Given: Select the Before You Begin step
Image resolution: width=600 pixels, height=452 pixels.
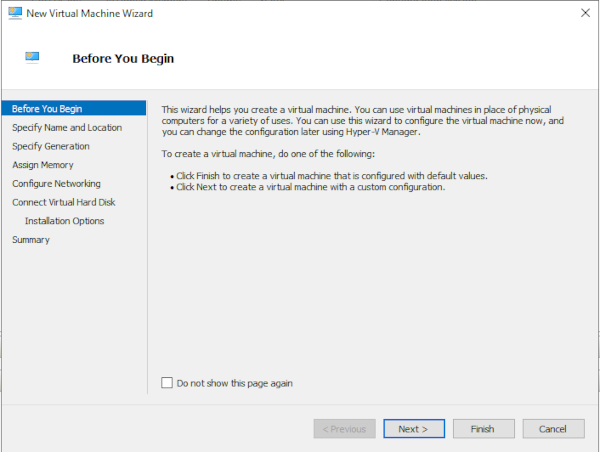Looking at the screenshot, I should pyautogui.click(x=47, y=109).
